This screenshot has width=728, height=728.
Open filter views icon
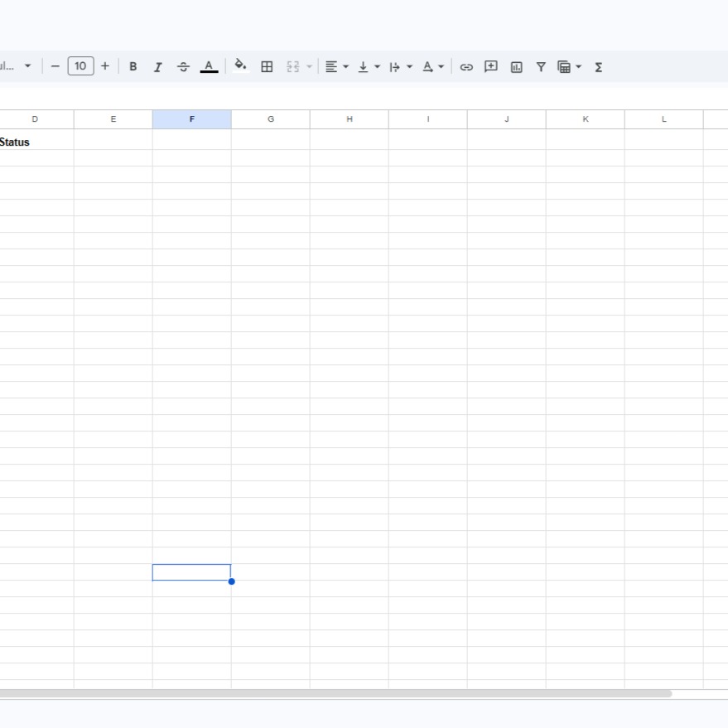click(564, 67)
